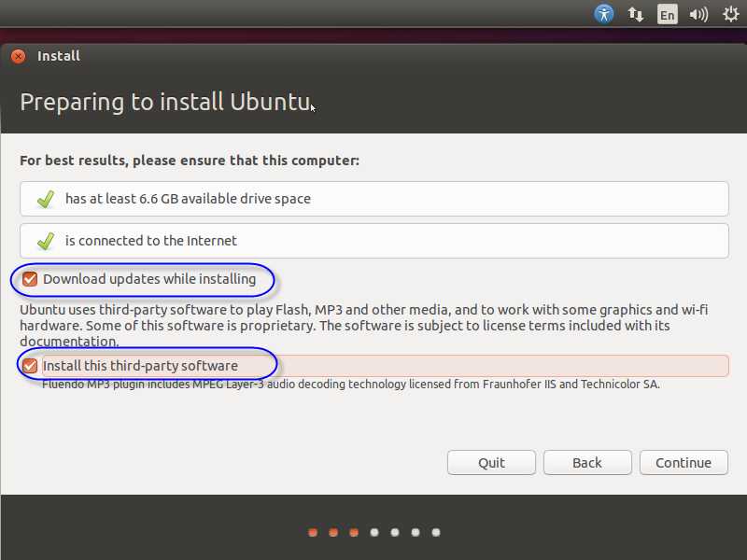Click the 'Install' window title
Viewport: 747px width, 560px height.
point(59,56)
